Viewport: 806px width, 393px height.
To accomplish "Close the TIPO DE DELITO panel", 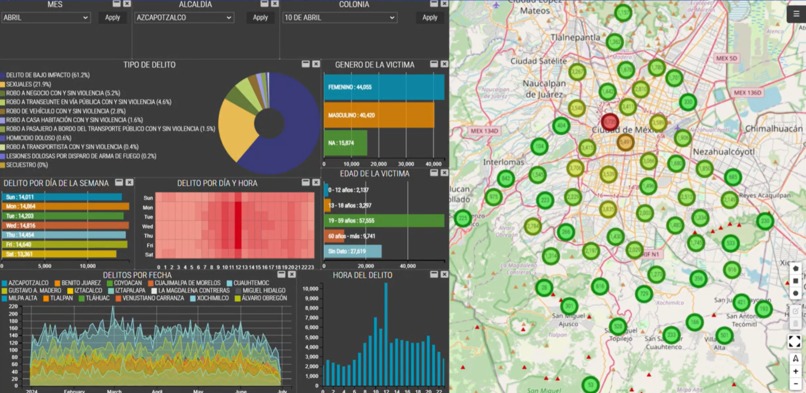I will tap(315, 64).
